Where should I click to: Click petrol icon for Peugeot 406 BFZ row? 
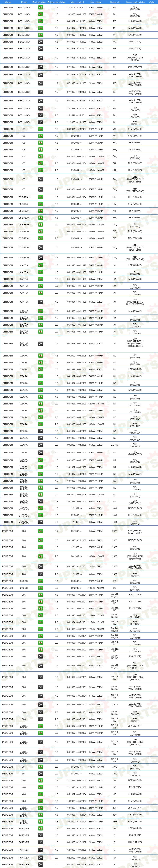[x=41, y=780]
